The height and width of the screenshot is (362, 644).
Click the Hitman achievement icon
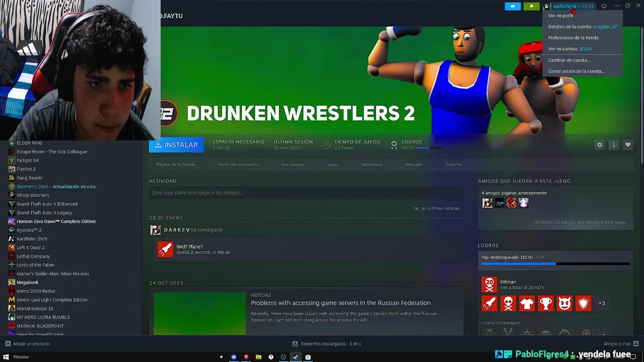pyautogui.click(x=489, y=285)
